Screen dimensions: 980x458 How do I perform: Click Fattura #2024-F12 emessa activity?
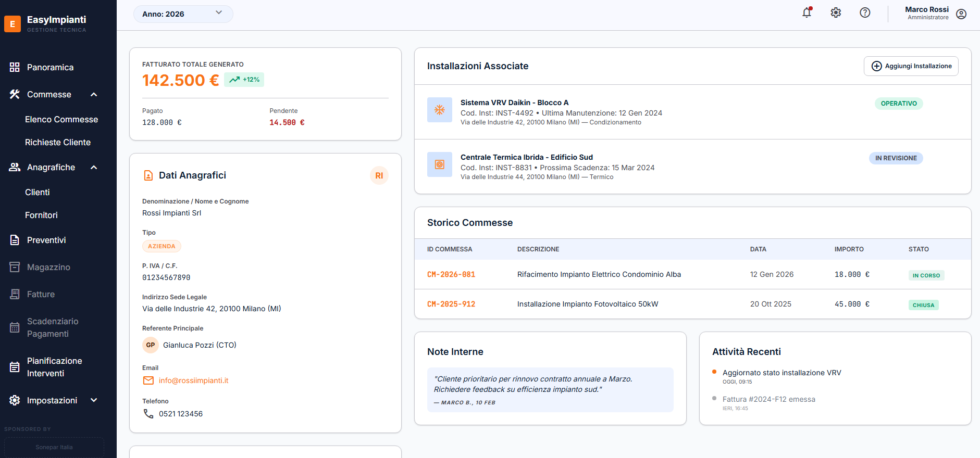pyautogui.click(x=768, y=399)
